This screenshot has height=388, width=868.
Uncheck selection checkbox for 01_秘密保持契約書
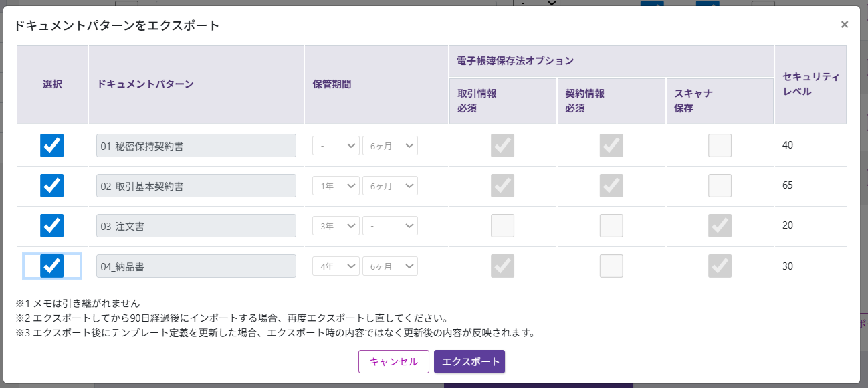(x=52, y=145)
